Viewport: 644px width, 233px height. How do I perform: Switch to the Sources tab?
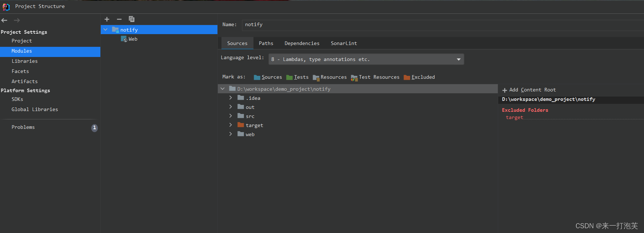click(237, 43)
